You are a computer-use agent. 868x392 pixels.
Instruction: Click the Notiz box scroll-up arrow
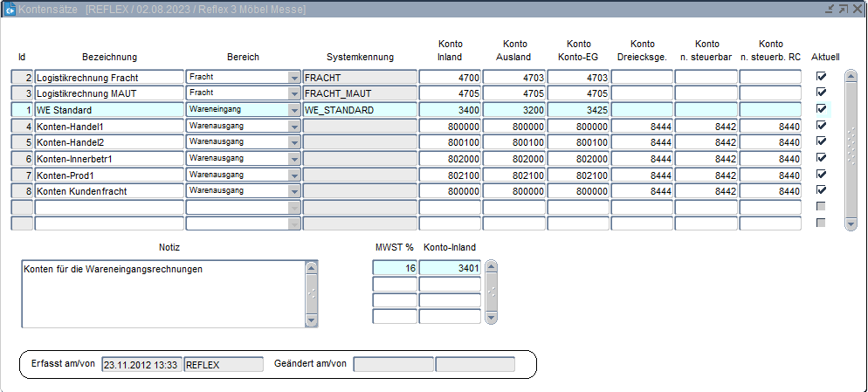click(x=312, y=269)
